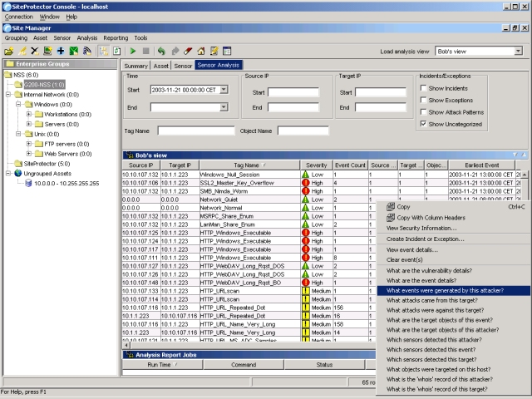This screenshot has width=532, height=399.
Task: Click the Copy icon in context menu
Action: point(391,207)
